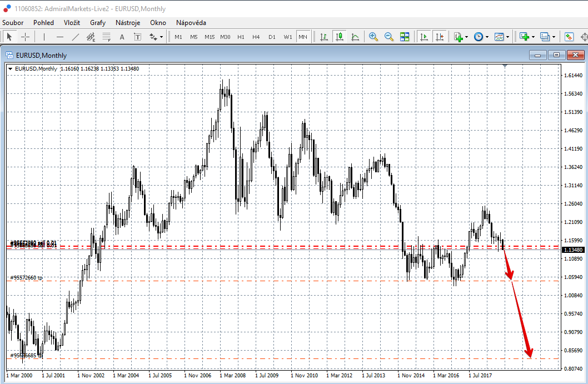588x384 pixels.
Task: Click the OHLC values 1.16160 1.16238 text
Action: 79,68
